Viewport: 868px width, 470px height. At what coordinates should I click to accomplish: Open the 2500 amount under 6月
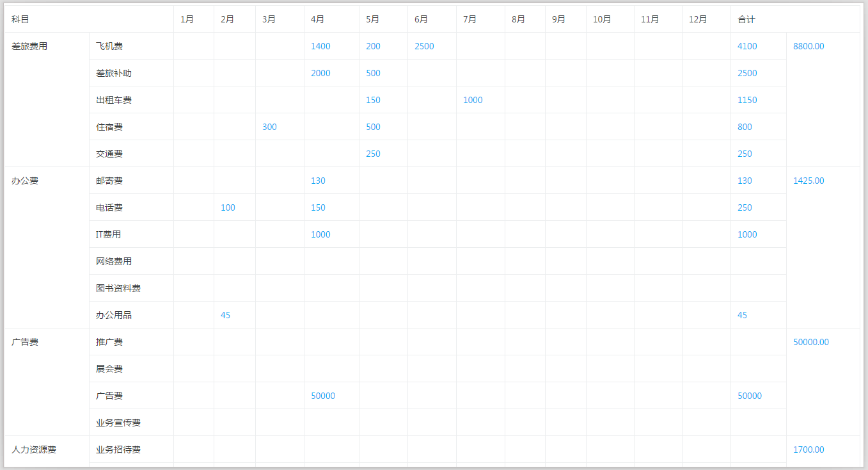[x=424, y=46]
